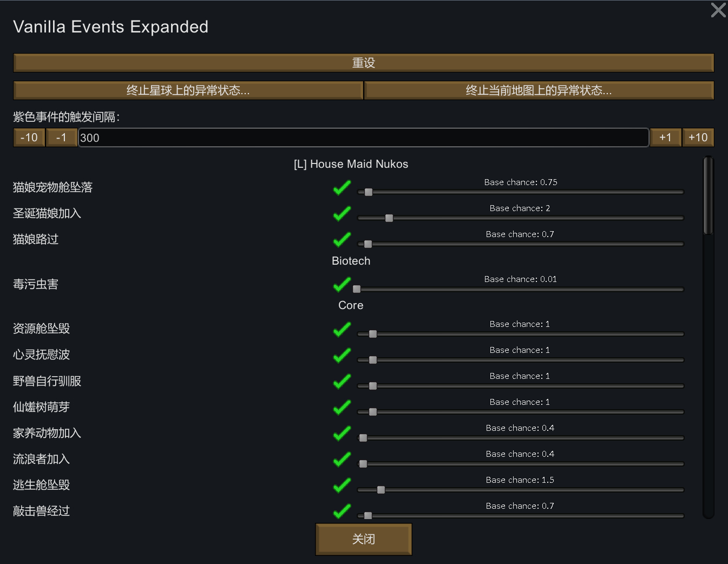Decrease interval with -10 button
This screenshot has width=728, height=564.
point(29,137)
